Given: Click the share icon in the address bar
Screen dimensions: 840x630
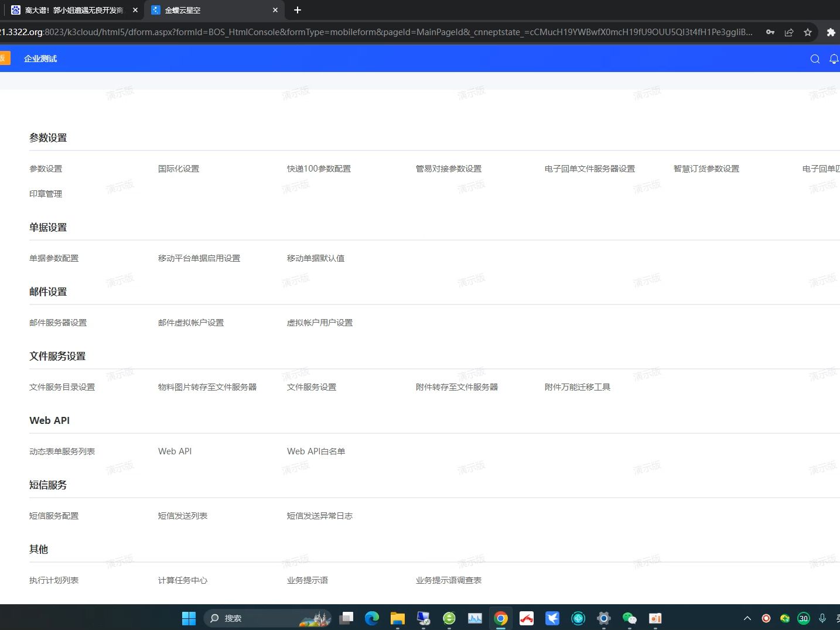Looking at the screenshot, I should (789, 32).
